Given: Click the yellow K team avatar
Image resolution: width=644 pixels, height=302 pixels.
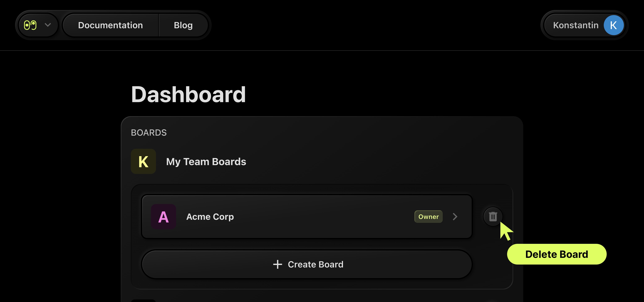Looking at the screenshot, I should pos(143,162).
